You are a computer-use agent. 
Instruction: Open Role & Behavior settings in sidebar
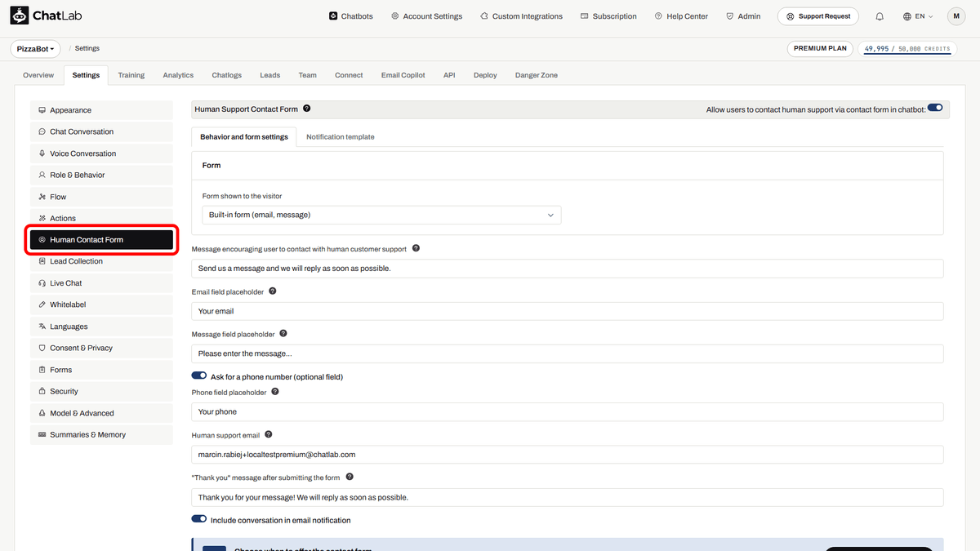(x=101, y=175)
